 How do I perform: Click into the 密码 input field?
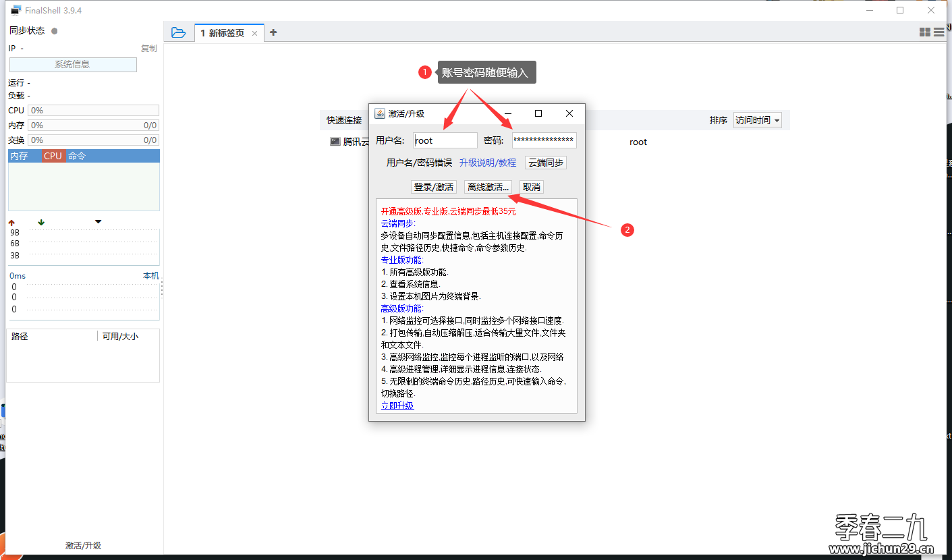[x=544, y=140]
